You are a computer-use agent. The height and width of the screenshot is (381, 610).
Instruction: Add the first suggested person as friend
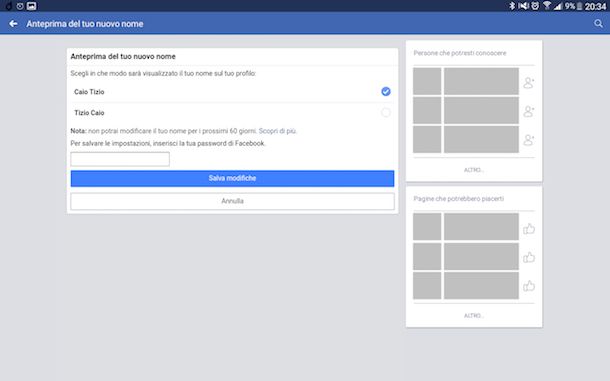529,83
